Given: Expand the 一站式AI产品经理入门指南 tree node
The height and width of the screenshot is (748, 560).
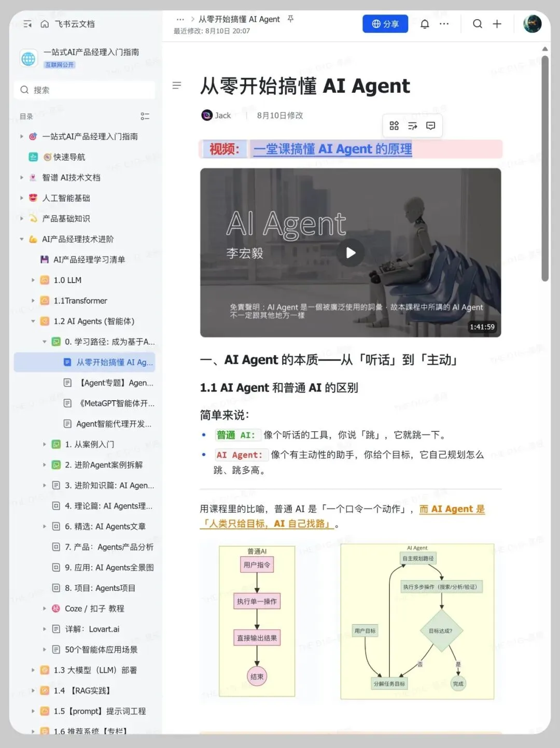Looking at the screenshot, I should point(21,136).
